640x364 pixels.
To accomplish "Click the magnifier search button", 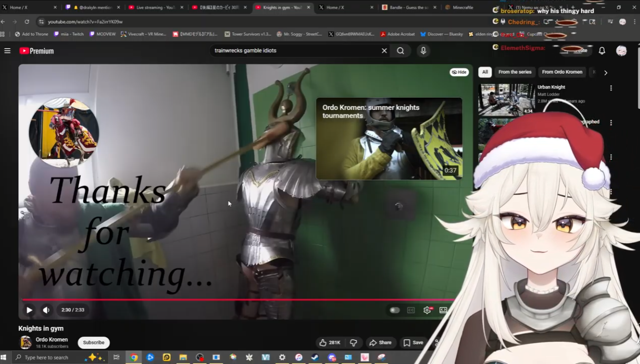I will [401, 51].
